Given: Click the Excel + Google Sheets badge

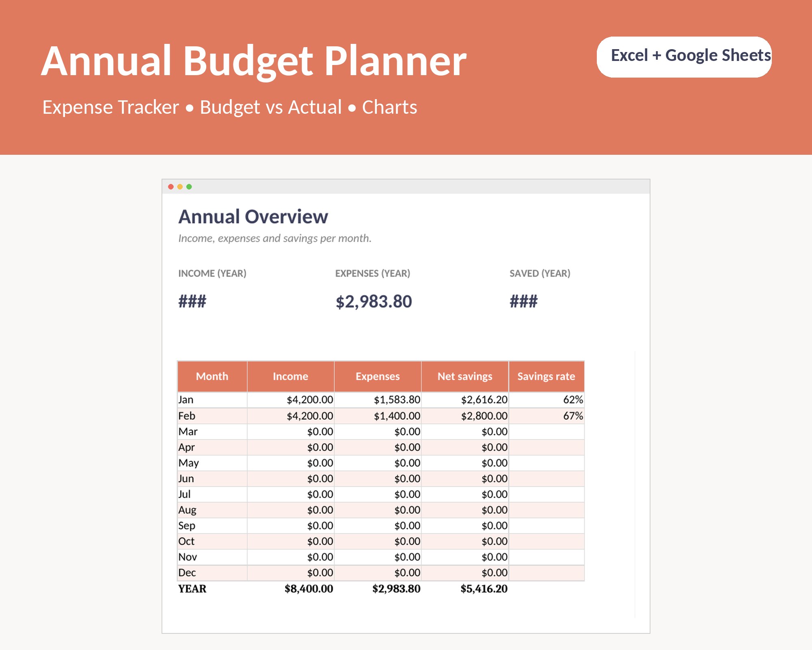Looking at the screenshot, I should [x=684, y=57].
